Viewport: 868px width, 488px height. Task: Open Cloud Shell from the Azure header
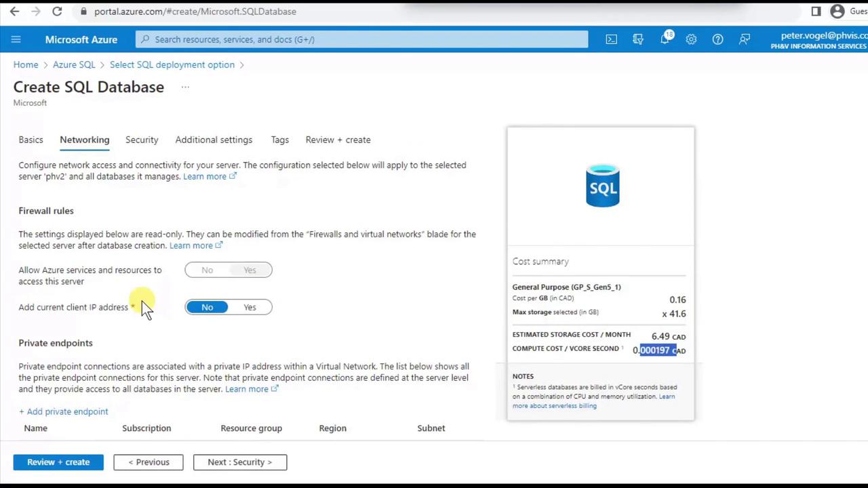point(612,39)
